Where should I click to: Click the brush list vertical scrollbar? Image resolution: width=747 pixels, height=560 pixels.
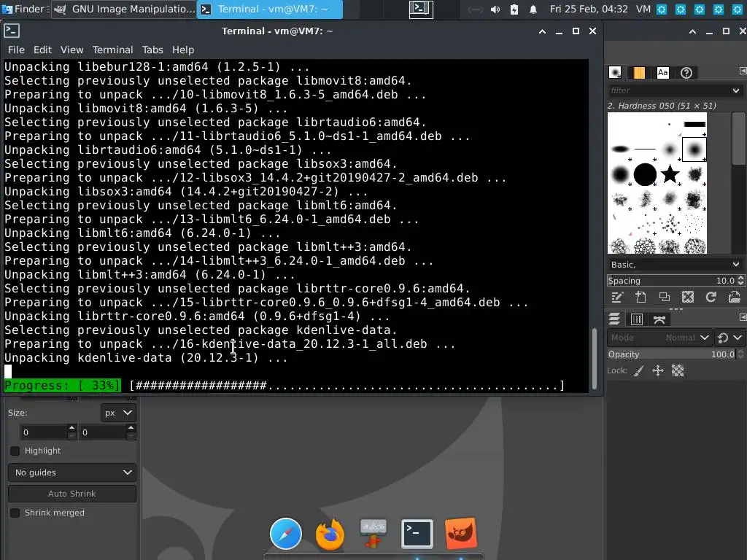click(x=738, y=139)
